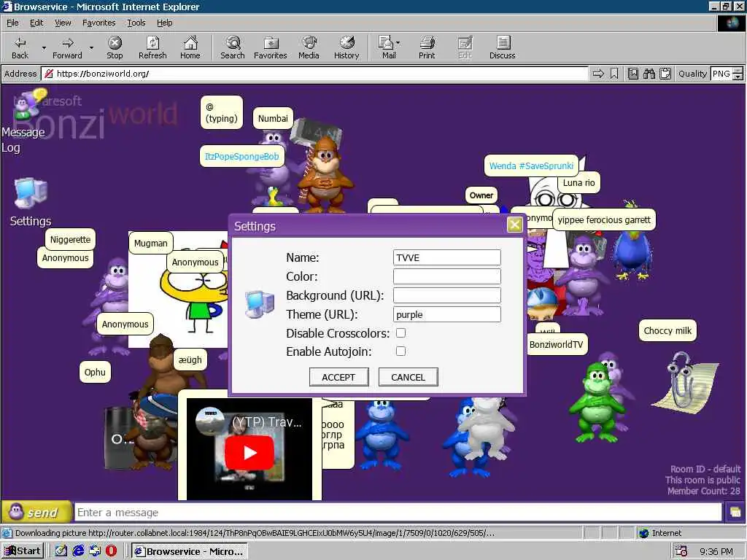Image resolution: width=747 pixels, height=560 pixels.
Task: Click the Discuss toolbar icon
Action: (x=503, y=43)
